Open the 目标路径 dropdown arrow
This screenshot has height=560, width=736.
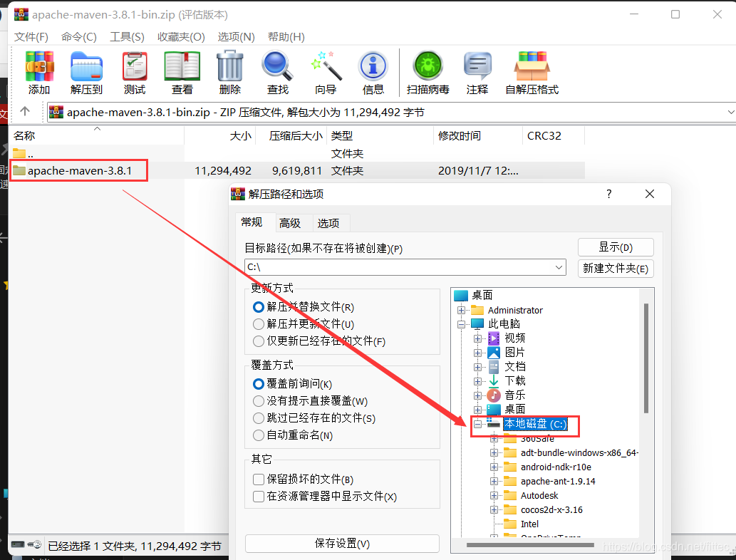[559, 267]
